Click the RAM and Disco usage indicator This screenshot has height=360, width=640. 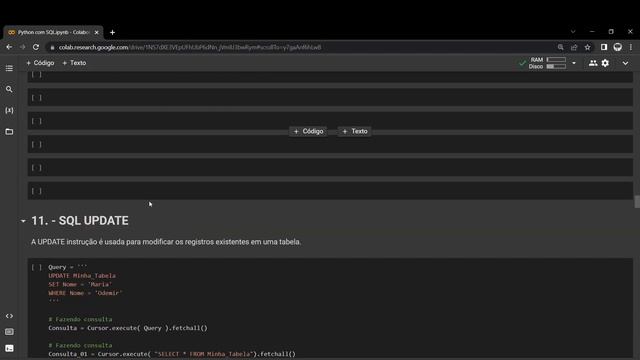(547, 63)
